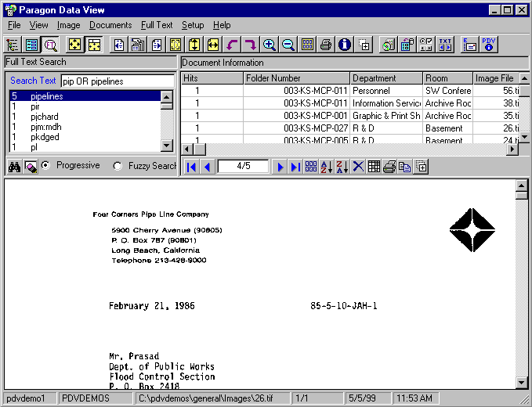Click the fit to width icon

click(213, 45)
